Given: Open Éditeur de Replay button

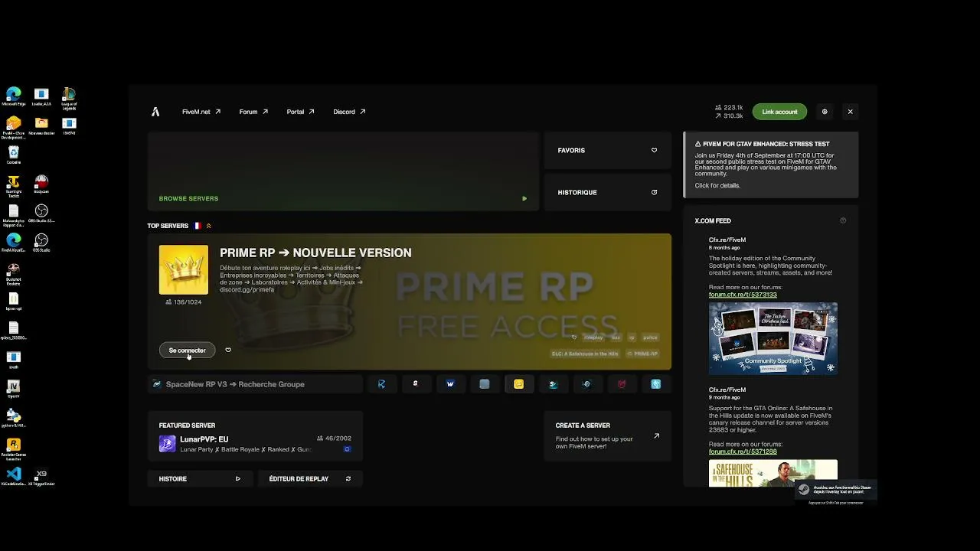Looking at the screenshot, I should (310, 479).
